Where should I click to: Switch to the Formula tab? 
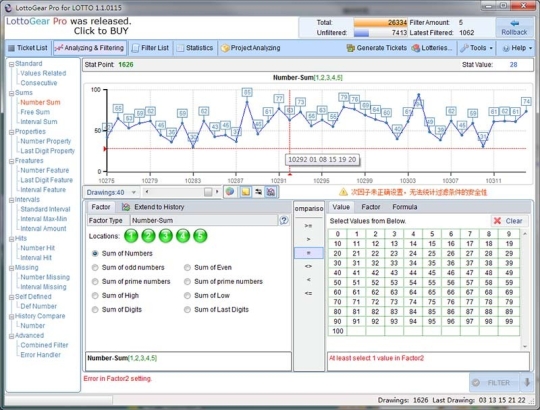point(405,207)
